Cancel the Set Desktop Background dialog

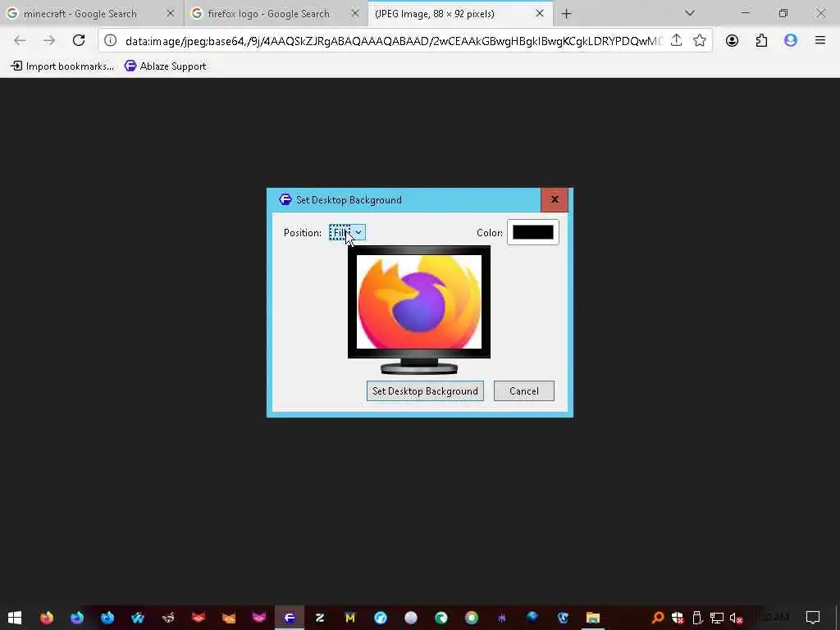[524, 391]
